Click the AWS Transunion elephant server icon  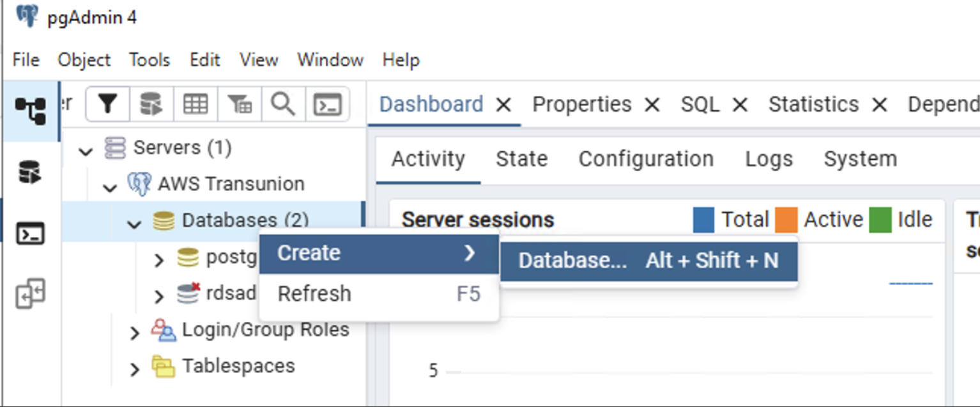(139, 185)
